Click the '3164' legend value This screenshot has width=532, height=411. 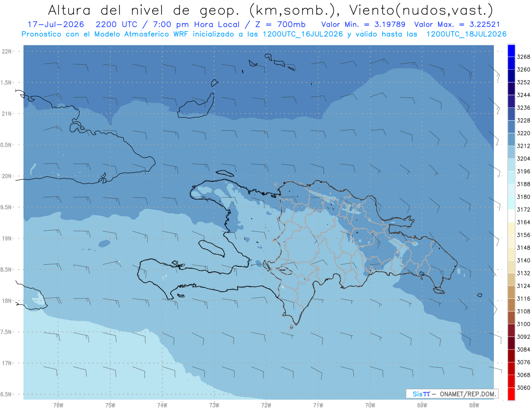coord(524,222)
